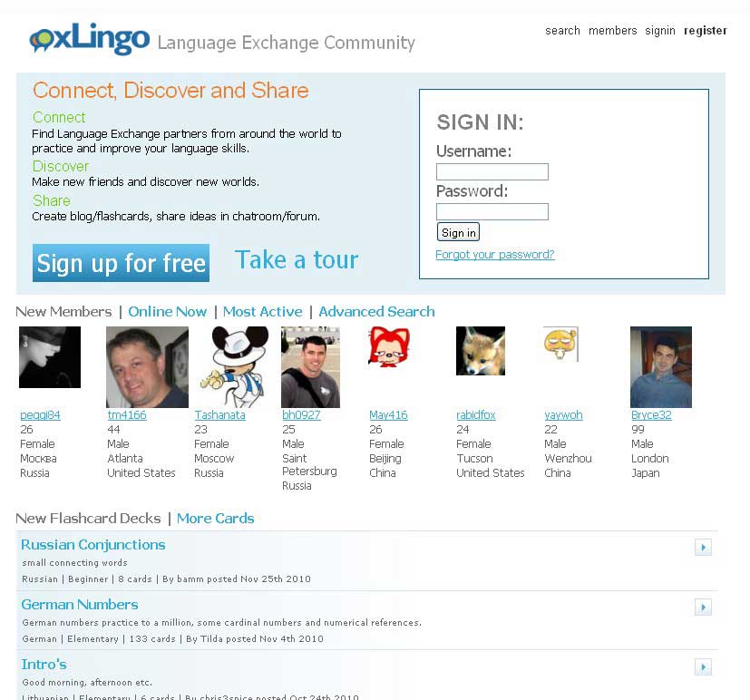Image resolution: width=750 pixels, height=700 pixels.
Task: Open yaywoh's emoticon avatar
Action: point(560,344)
